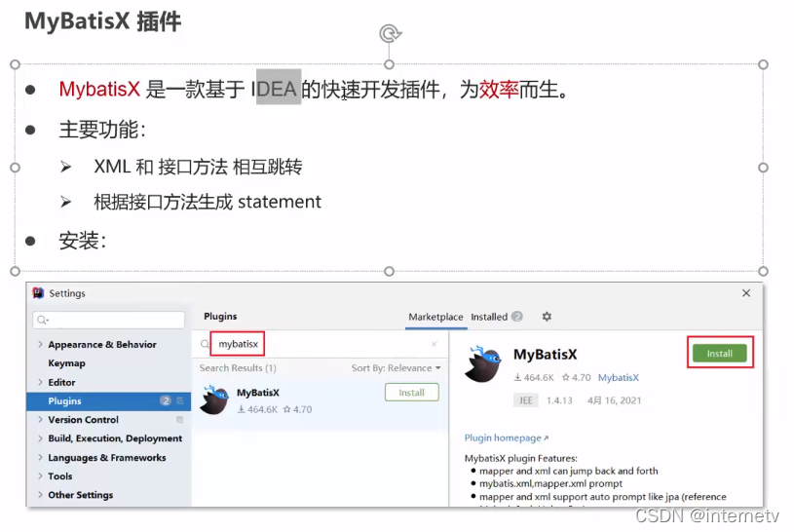Select Languages & Frameworks item

coord(107,457)
